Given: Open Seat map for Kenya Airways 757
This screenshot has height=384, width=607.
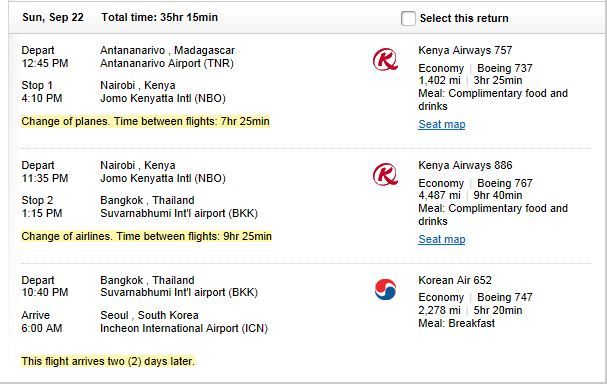Looking at the screenshot, I should pyautogui.click(x=442, y=124).
